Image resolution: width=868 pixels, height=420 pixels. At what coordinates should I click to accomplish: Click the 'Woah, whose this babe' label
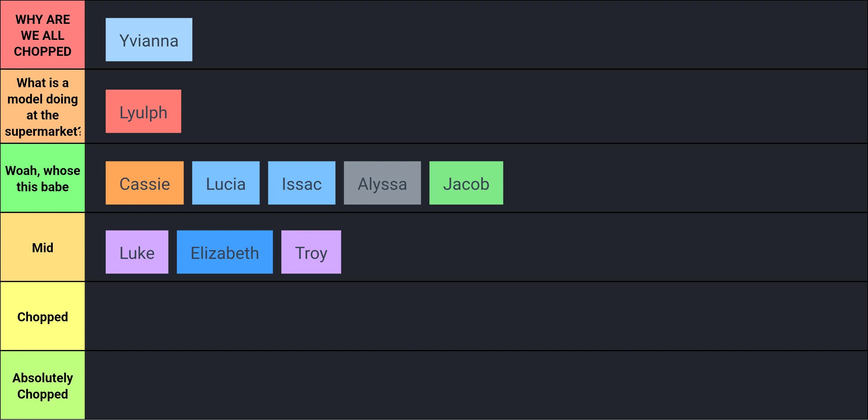pos(42,178)
